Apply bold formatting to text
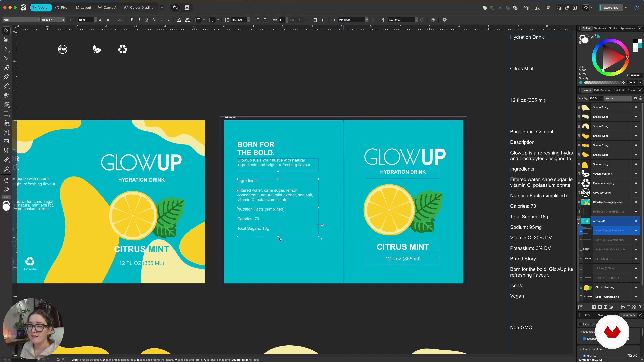The width and height of the screenshot is (644, 362). (x=132, y=20)
